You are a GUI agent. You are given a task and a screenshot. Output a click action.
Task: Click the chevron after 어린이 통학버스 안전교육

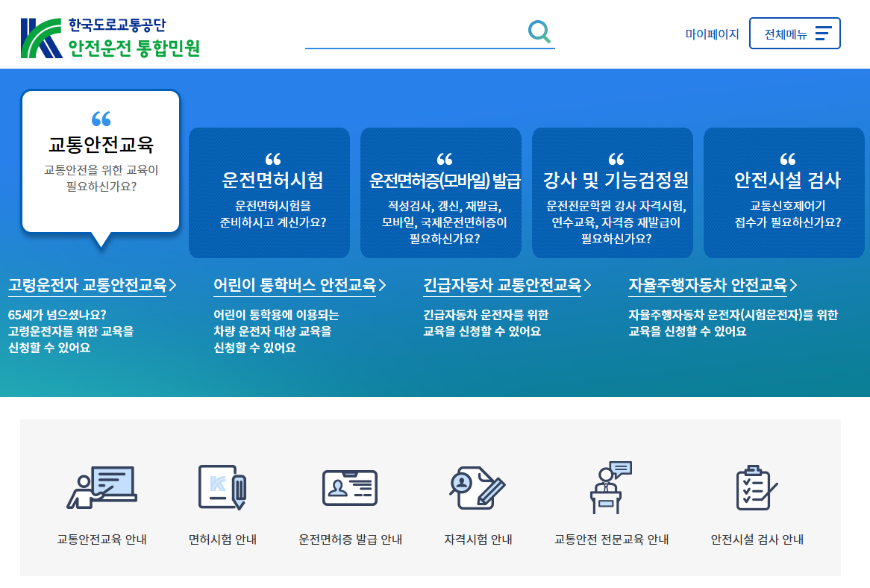[x=382, y=285]
